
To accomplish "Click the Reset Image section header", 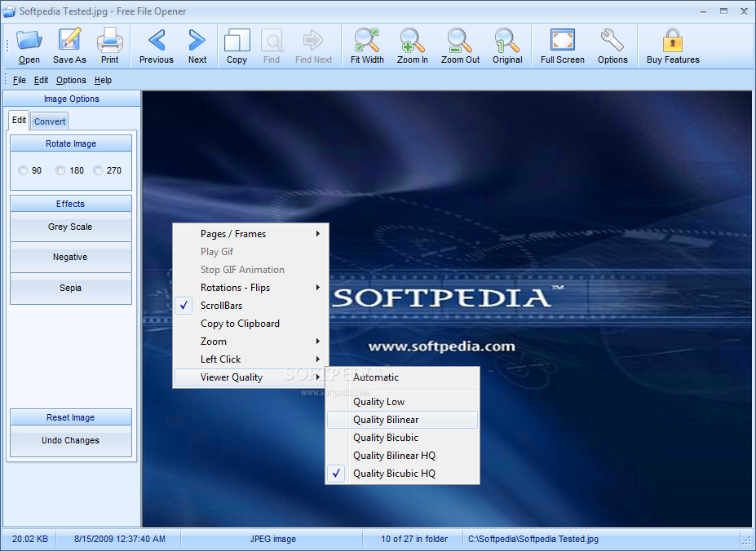I will click(70, 417).
